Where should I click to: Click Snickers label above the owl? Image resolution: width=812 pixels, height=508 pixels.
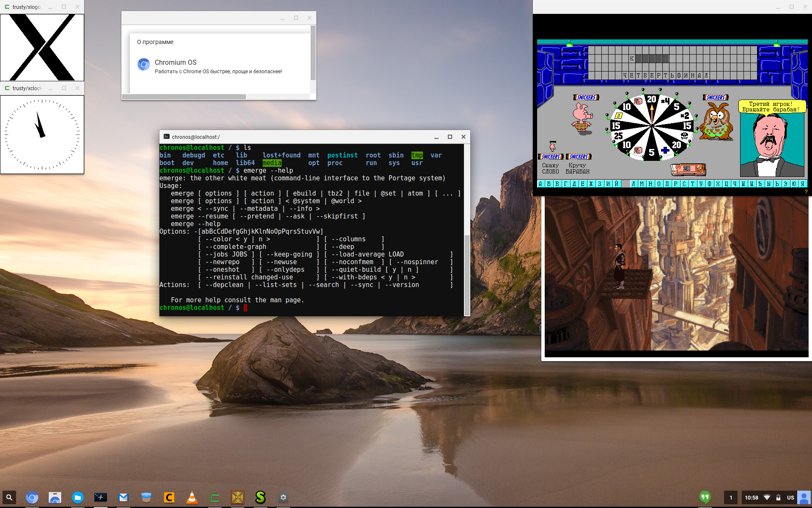716,97
